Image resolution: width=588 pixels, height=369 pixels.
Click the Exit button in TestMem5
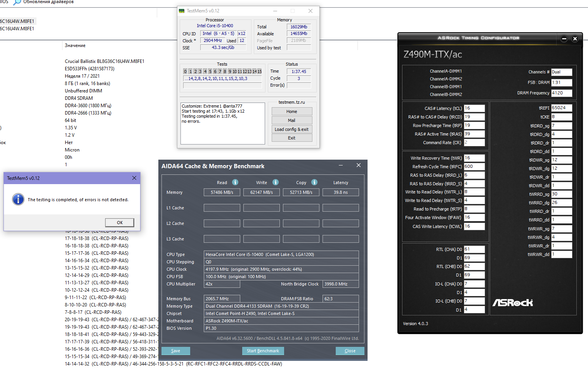[x=292, y=138]
